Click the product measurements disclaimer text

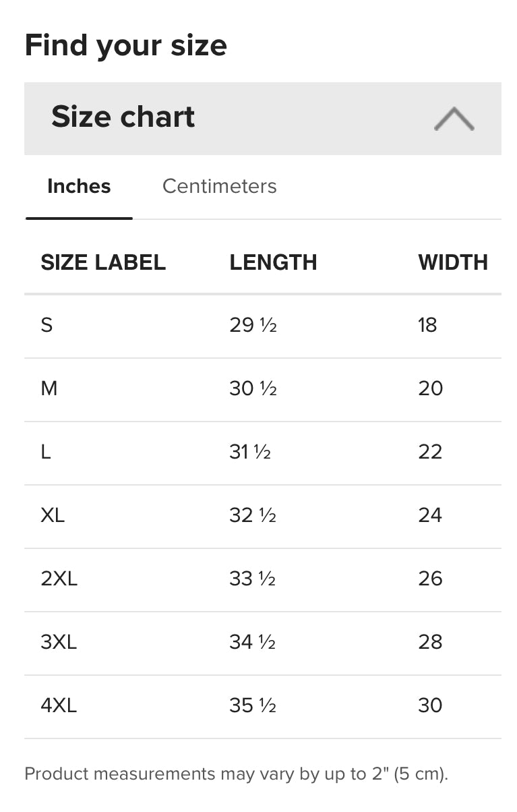236,774
